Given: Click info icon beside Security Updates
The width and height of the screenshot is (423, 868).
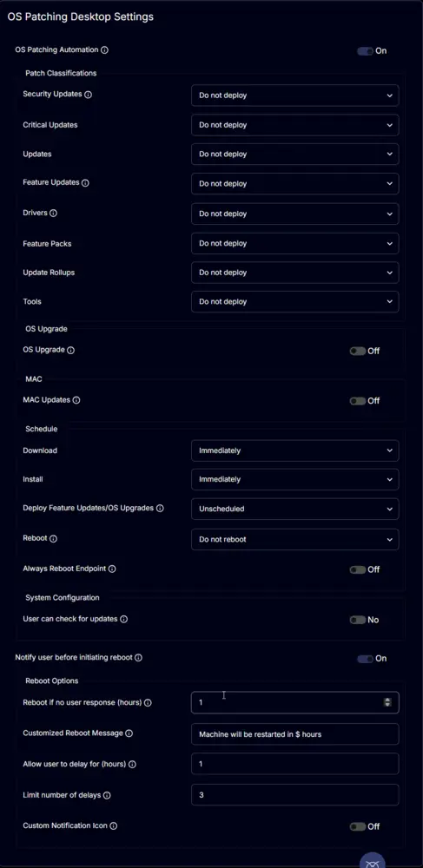Looking at the screenshot, I should 88,95.
